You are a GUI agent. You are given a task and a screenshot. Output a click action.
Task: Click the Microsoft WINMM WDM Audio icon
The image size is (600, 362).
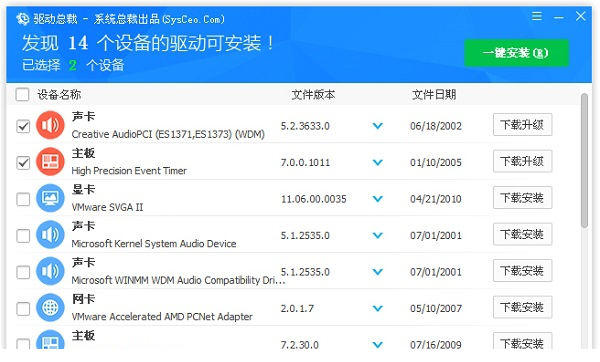click(x=50, y=271)
